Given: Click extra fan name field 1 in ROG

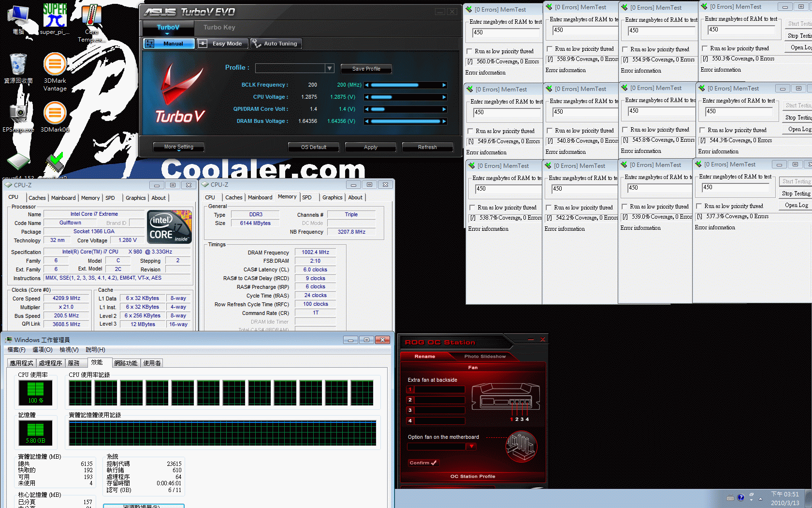Looking at the screenshot, I should [440, 389].
